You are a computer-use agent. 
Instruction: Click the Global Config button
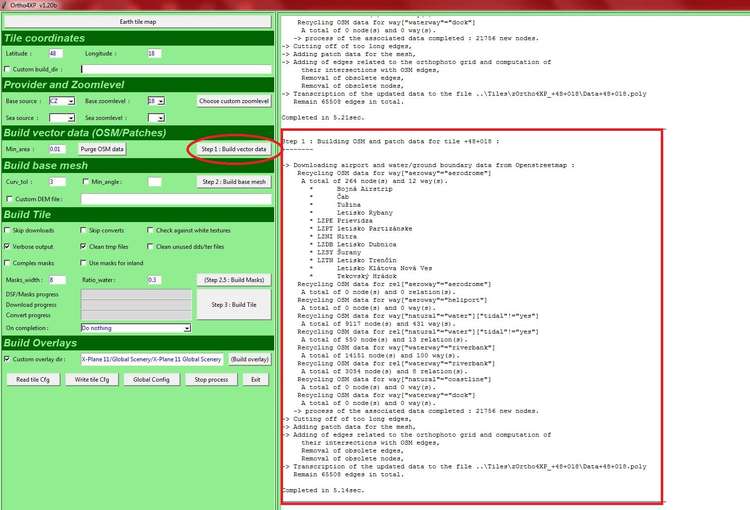click(x=151, y=379)
